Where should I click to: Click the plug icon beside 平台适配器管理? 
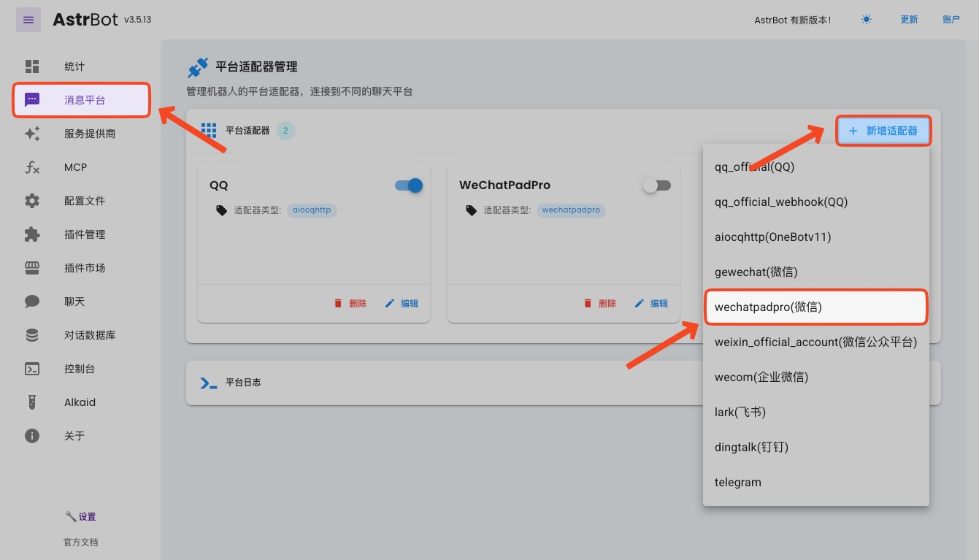point(198,68)
